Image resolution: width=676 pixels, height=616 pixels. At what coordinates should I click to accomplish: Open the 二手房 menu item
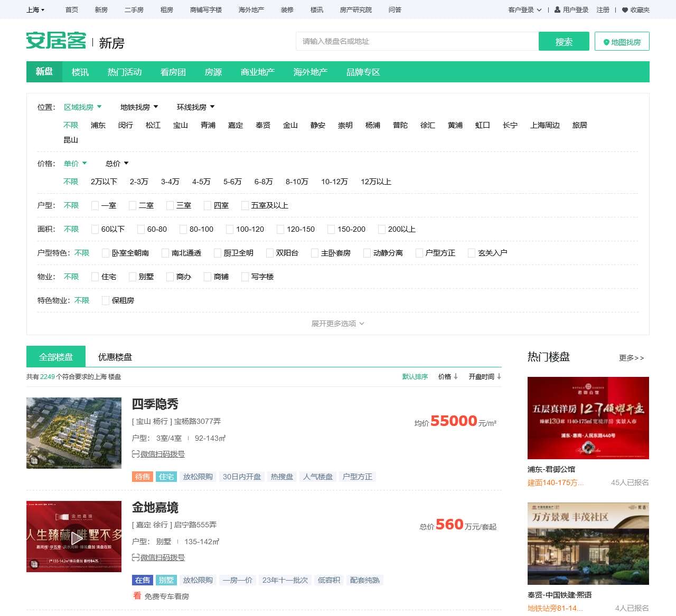coord(135,10)
